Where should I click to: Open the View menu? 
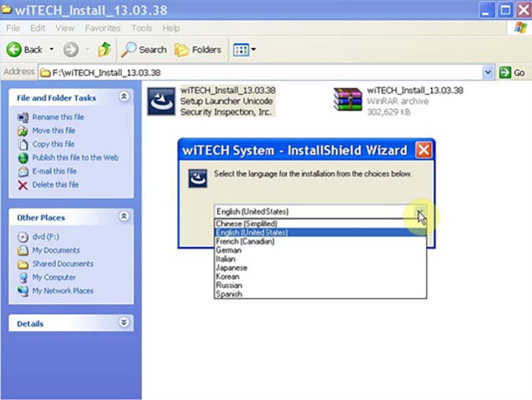point(65,28)
